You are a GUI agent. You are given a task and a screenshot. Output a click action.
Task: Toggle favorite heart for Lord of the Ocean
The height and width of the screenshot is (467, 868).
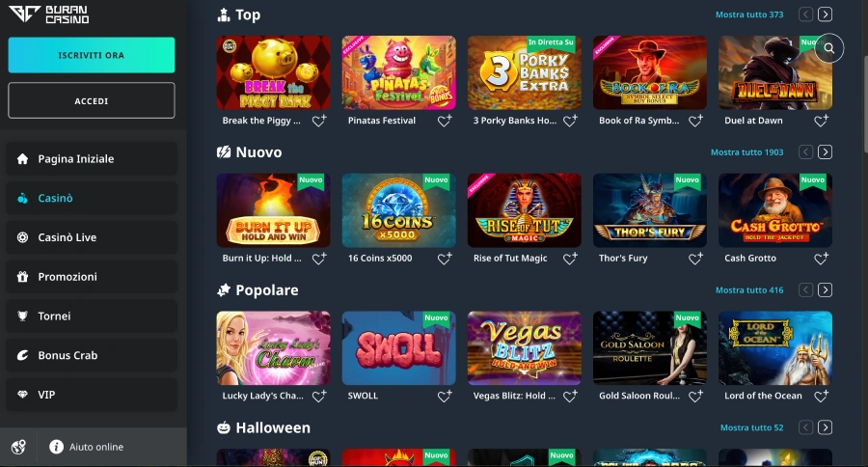[822, 396]
